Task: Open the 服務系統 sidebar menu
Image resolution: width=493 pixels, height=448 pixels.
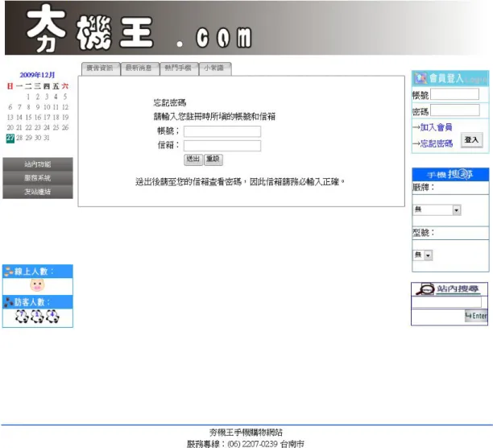Action: pyautogui.click(x=38, y=178)
